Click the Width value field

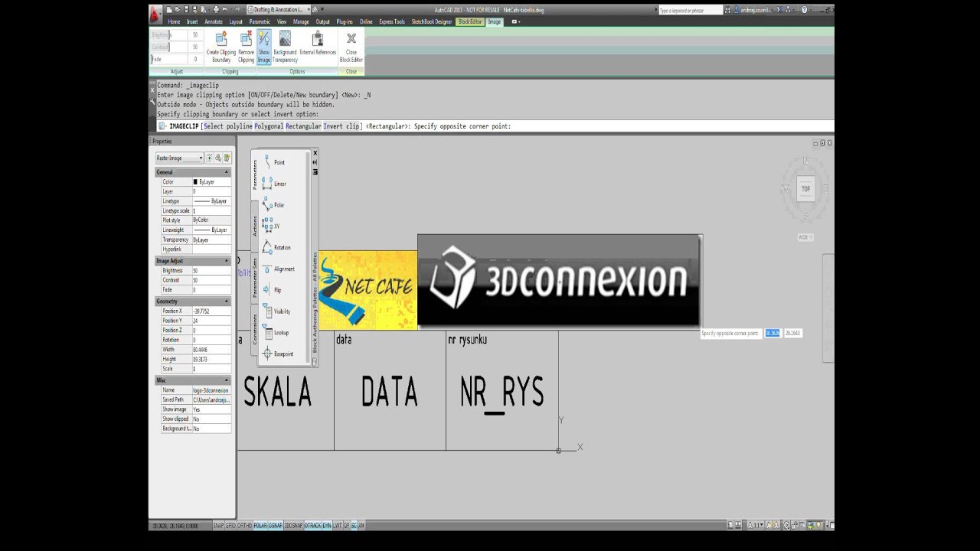tap(211, 350)
